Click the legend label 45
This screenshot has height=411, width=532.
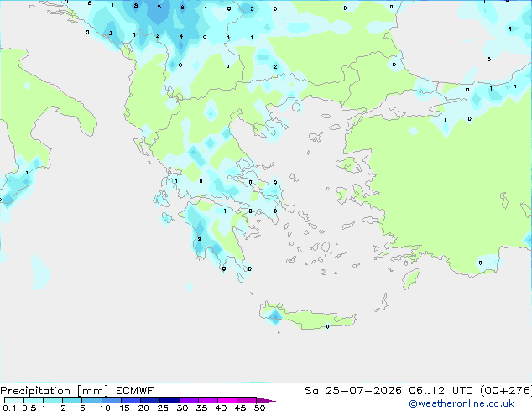click(240, 408)
